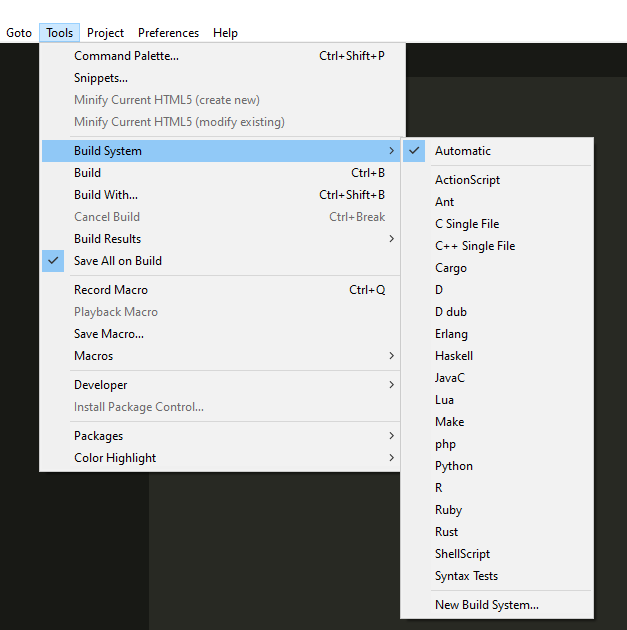Pick Rust from the build system list

(x=446, y=532)
